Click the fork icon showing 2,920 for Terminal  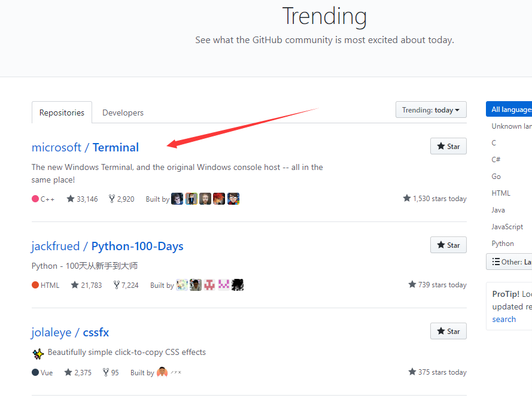pos(111,198)
